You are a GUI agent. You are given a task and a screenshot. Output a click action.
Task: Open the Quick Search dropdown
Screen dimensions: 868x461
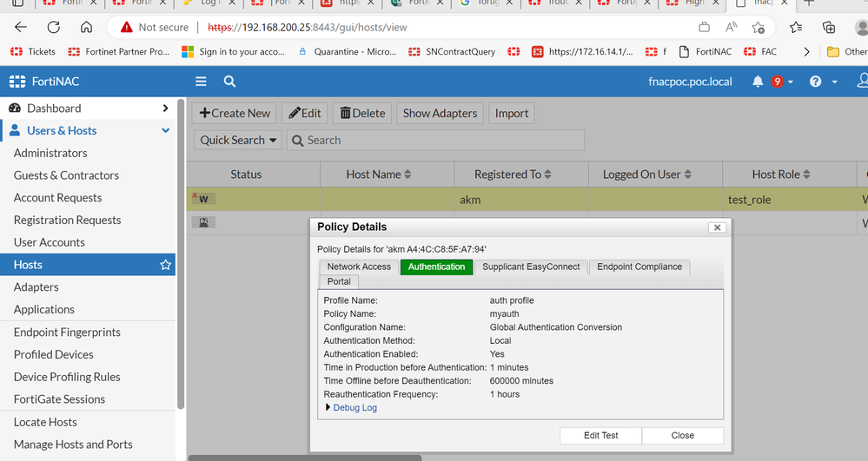coord(238,140)
